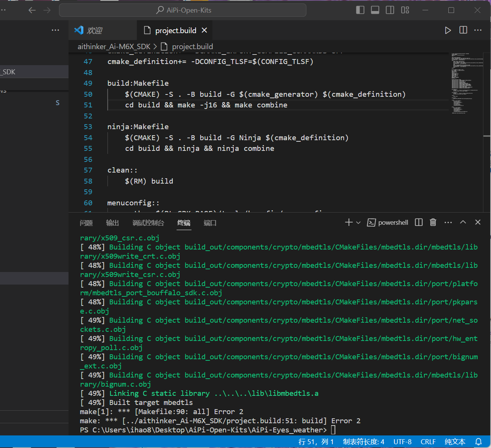The height and width of the screenshot is (448, 491).
Task: Click the 'make[1]: *** [Makefile:90: all] Error 2' line
Action: point(162,412)
